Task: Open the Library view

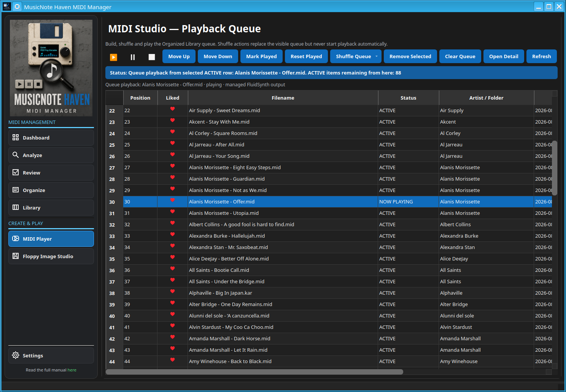Action: (51, 208)
